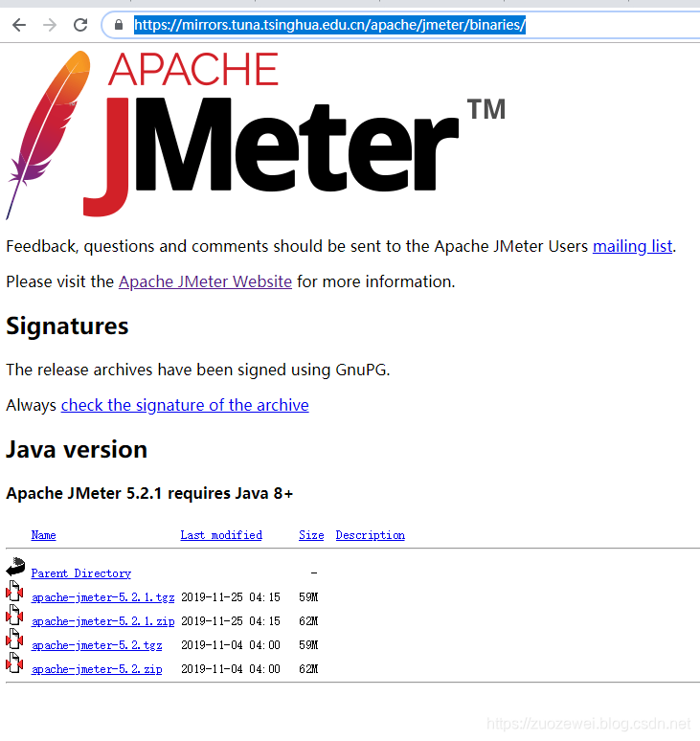Click the file icon beside apache-jmeter-5.2.1.zip
The width and height of the screenshot is (700, 741).
[x=14, y=616]
